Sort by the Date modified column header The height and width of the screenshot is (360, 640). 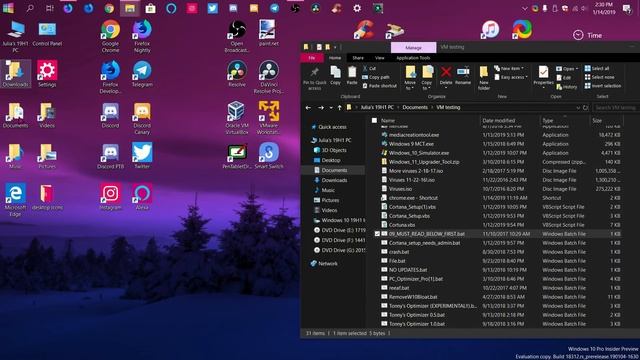pyautogui.click(x=498, y=120)
